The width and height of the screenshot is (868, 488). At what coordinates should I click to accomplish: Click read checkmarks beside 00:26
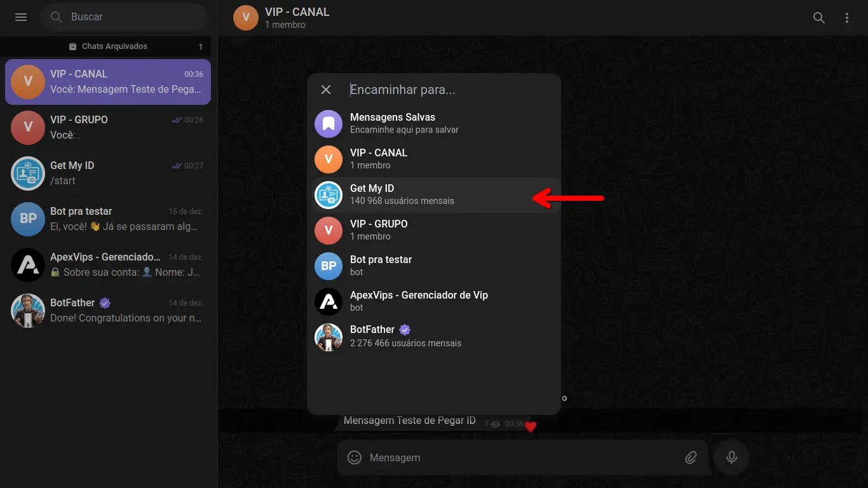(177, 120)
